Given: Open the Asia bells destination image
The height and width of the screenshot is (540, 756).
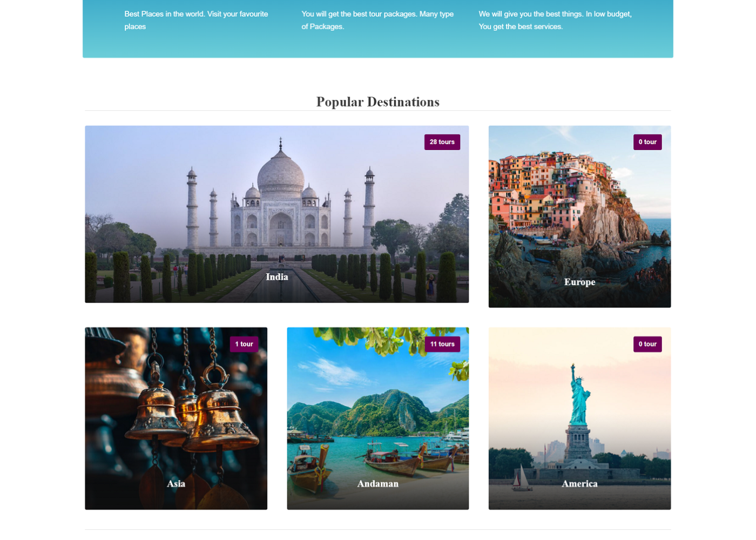Looking at the screenshot, I should [176, 418].
